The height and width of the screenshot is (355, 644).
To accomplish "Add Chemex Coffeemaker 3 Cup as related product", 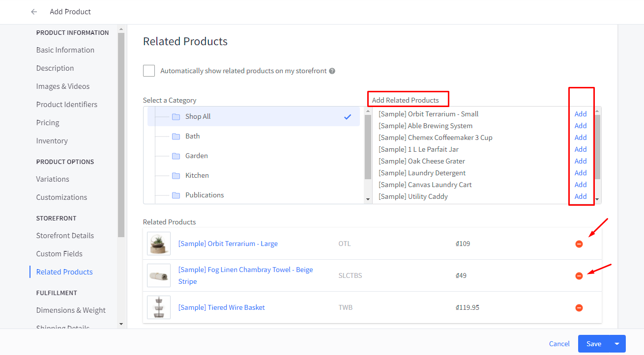I will 581,137.
